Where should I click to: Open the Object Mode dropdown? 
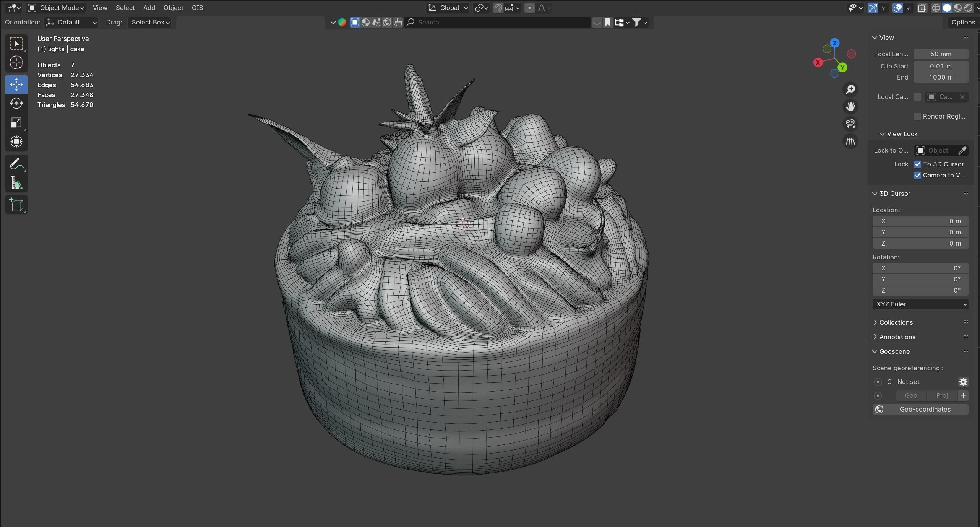(56, 8)
